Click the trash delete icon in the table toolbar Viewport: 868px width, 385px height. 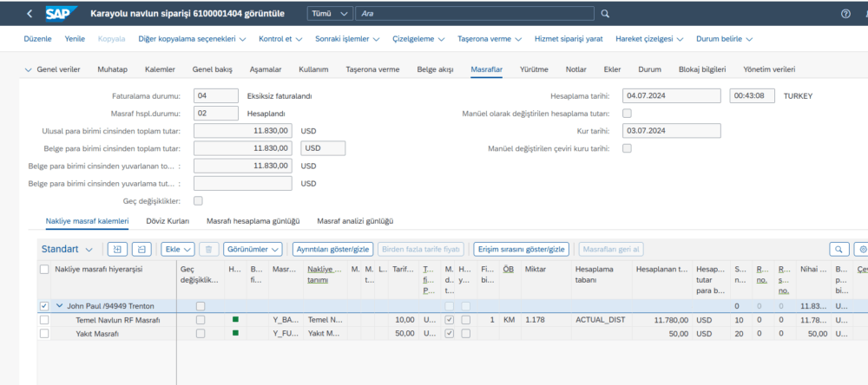pos(208,250)
